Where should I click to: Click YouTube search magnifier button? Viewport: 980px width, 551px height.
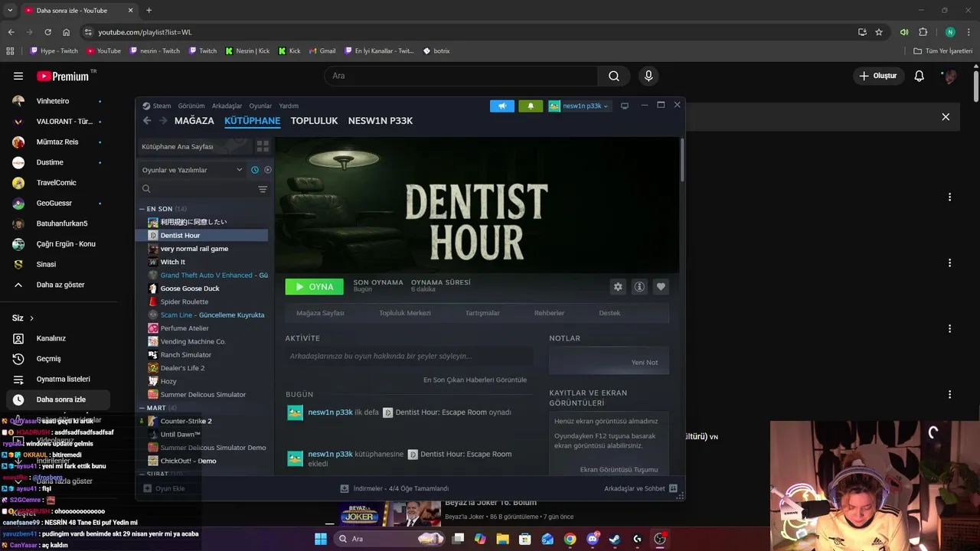pos(614,76)
